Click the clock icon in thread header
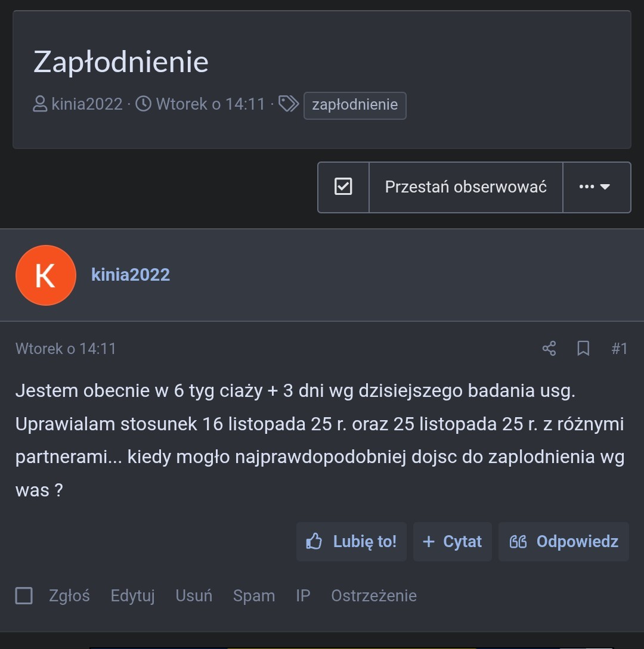The width and height of the screenshot is (644, 649). (144, 104)
